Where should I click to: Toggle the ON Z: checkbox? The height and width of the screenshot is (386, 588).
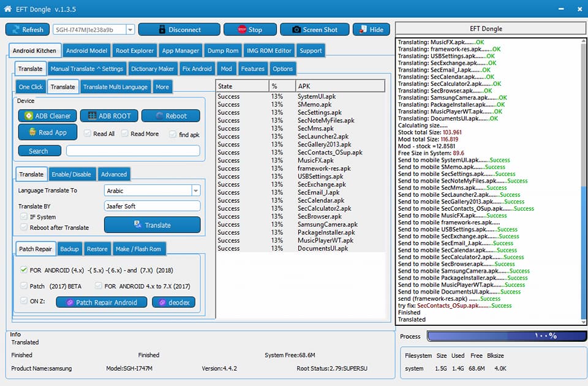[x=24, y=300]
